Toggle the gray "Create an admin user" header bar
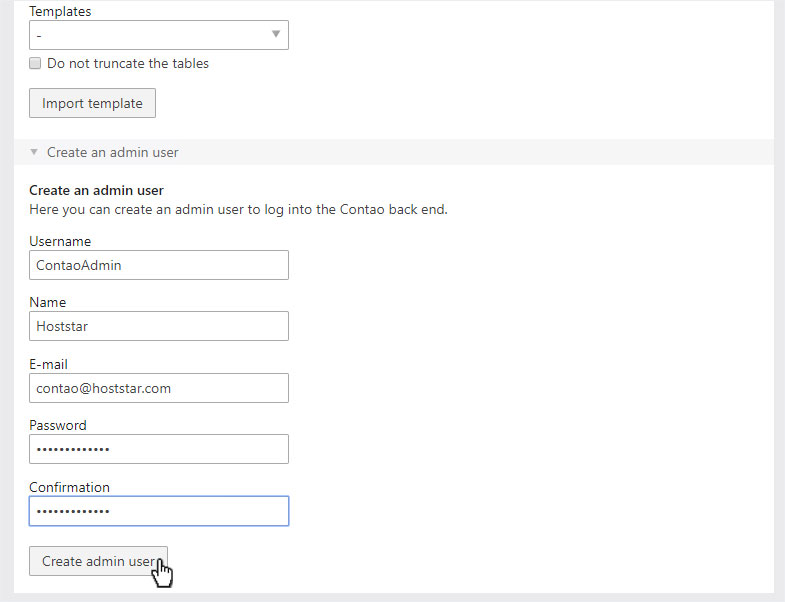The width and height of the screenshot is (785, 602). tap(394, 152)
